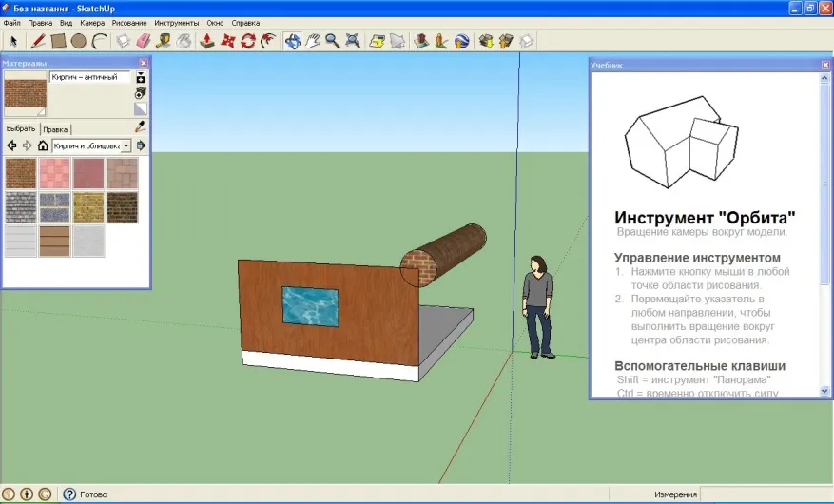
Task: Select the pink tile material swatch
Action: point(55,173)
